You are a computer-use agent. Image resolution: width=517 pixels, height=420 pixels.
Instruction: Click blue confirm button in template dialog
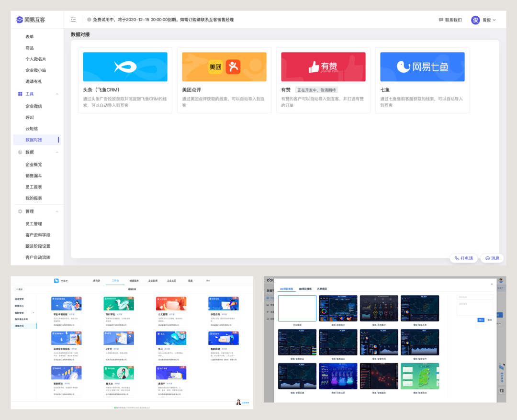point(481,320)
